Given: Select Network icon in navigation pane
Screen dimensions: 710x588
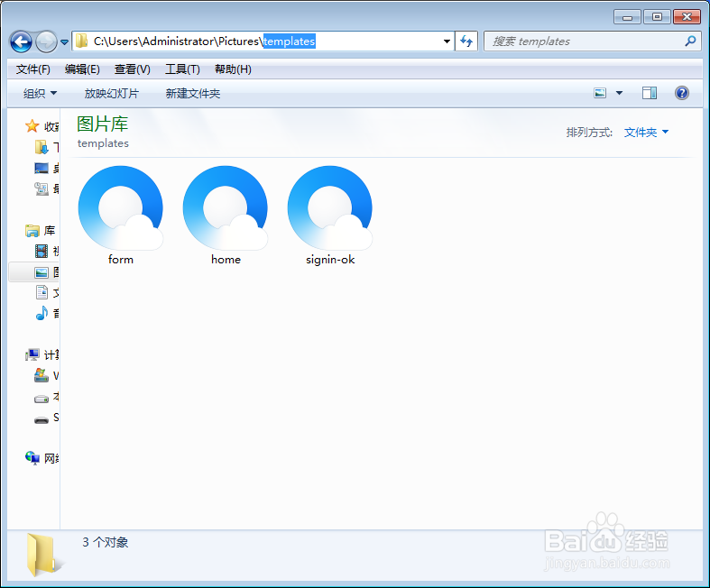Looking at the screenshot, I should (x=32, y=458).
